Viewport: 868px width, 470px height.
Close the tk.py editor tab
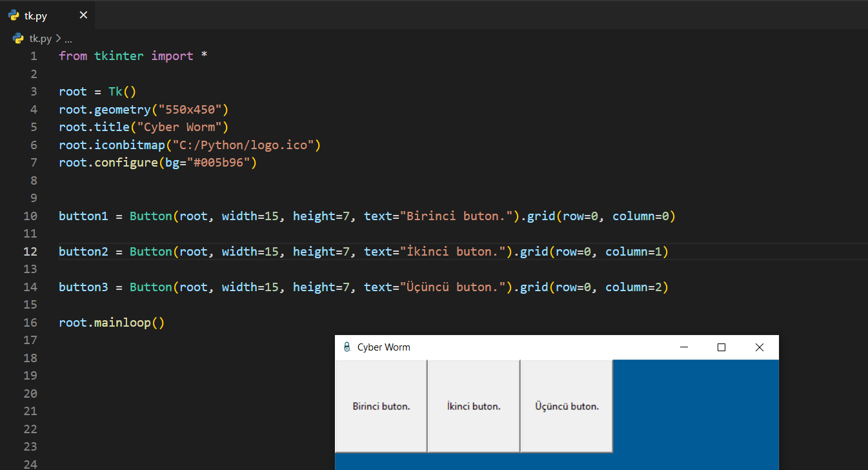coord(83,15)
